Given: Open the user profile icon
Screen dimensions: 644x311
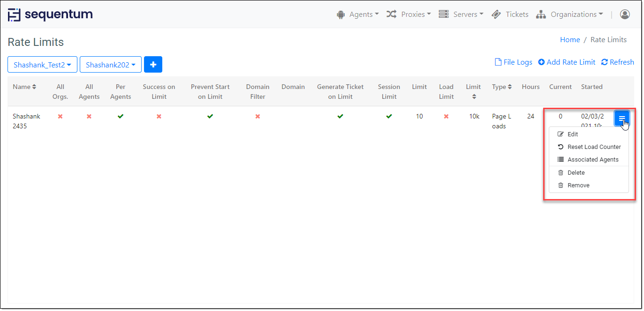Looking at the screenshot, I should [x=624, y=15].
